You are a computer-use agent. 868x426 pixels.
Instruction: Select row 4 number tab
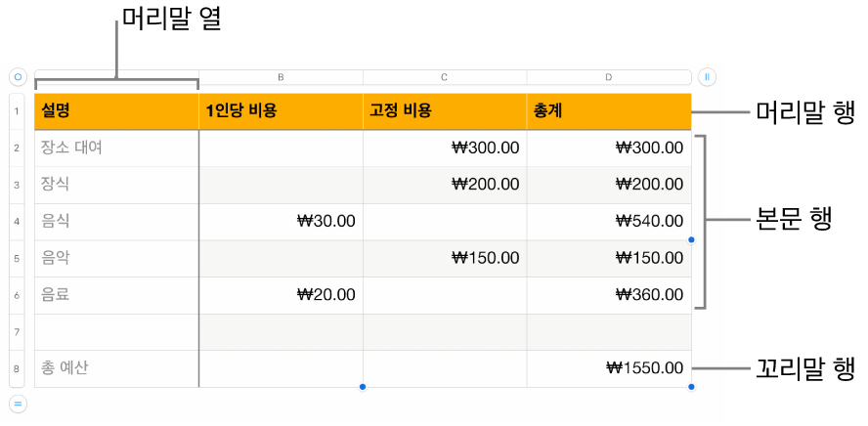(x=18, y=222)
